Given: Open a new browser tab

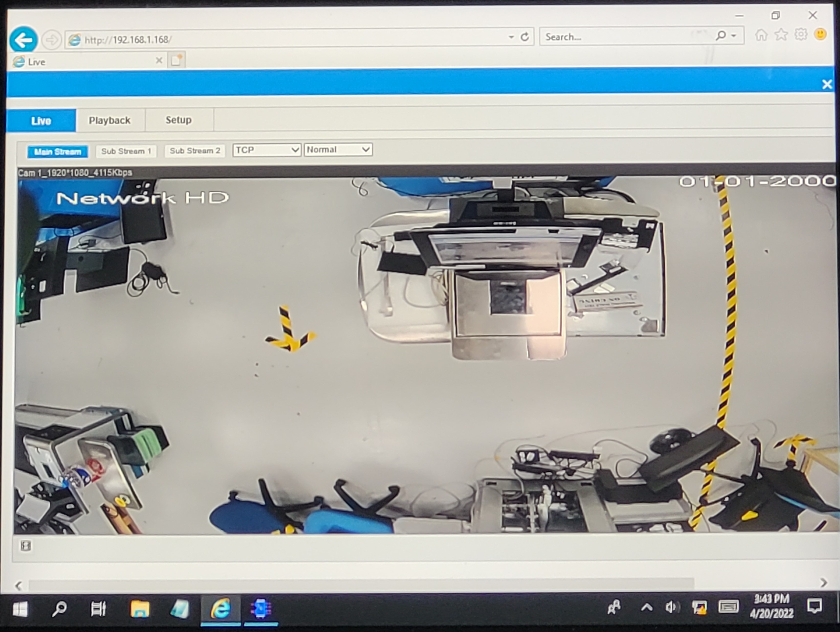Looking at the screenshot, I should pos(176,60).
